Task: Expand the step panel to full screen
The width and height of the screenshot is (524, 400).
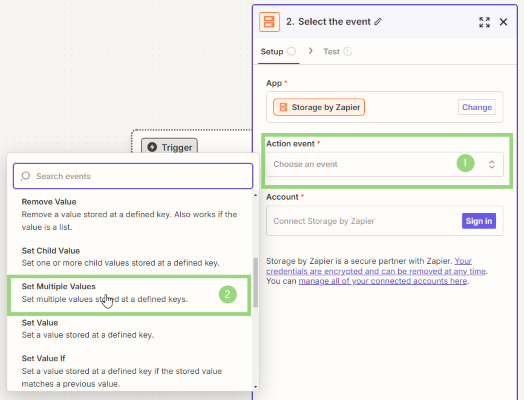Action: (484, 22)
